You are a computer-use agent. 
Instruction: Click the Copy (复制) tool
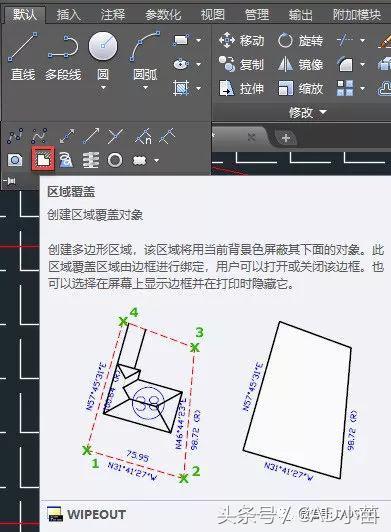(241, 64)
